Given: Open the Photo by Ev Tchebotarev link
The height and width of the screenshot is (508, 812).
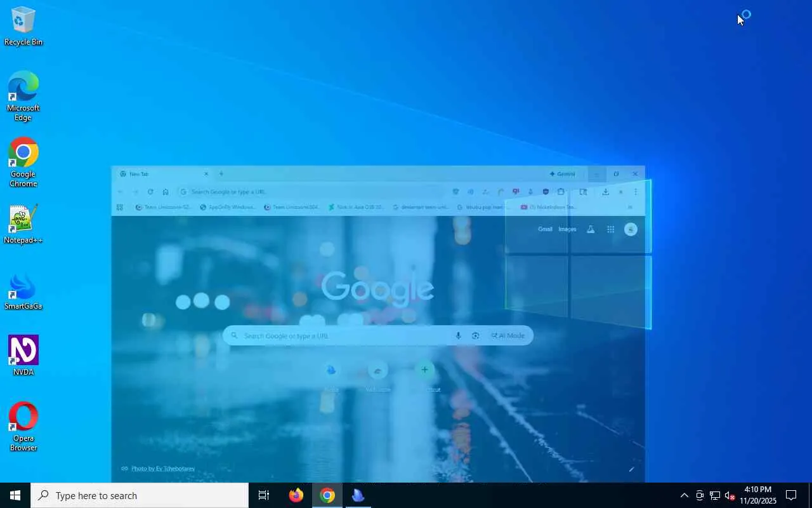Looking at the screenshot, I should point(163,469).
